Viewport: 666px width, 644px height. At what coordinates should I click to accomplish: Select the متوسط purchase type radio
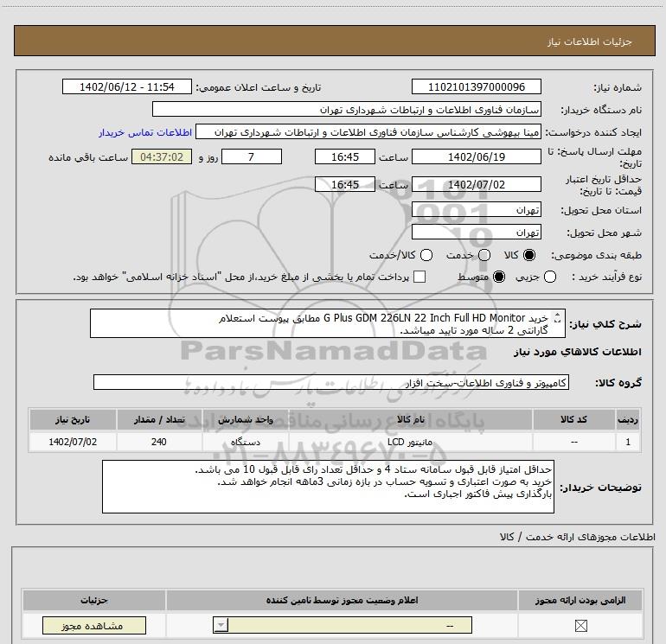(499, 277)
